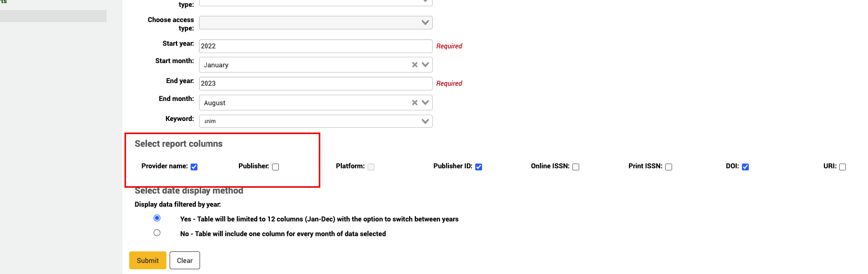The height and width of the screenshot is (274, 868).
Task: Clear the End month selection with X icon
Action: (x=414, y=103)
